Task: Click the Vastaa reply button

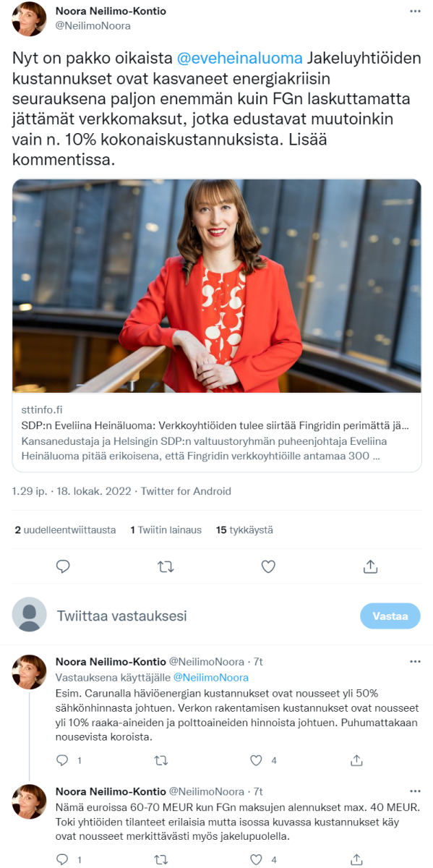Action: (390, 616)
